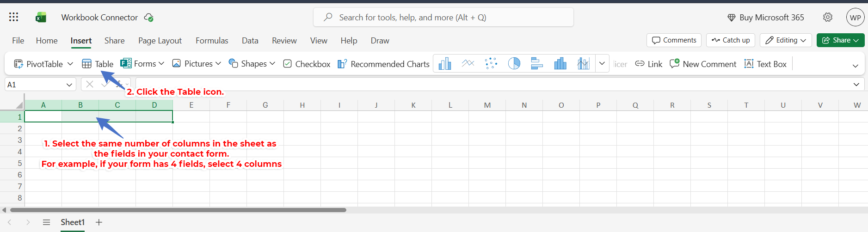Go to previous sheet arrow
This screenshot has width=868, height=232.
9,222
